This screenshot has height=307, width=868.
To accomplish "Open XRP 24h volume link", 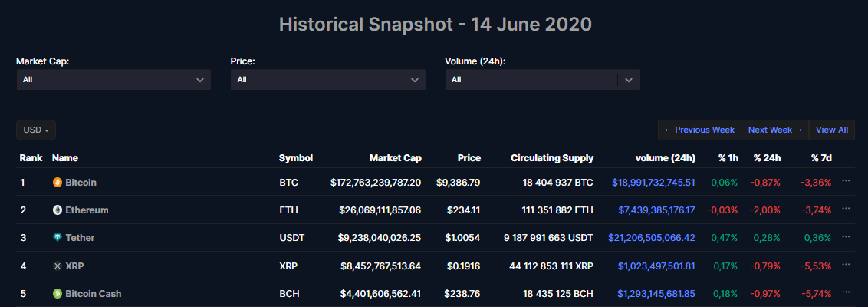I will click(x=656, y=266).
